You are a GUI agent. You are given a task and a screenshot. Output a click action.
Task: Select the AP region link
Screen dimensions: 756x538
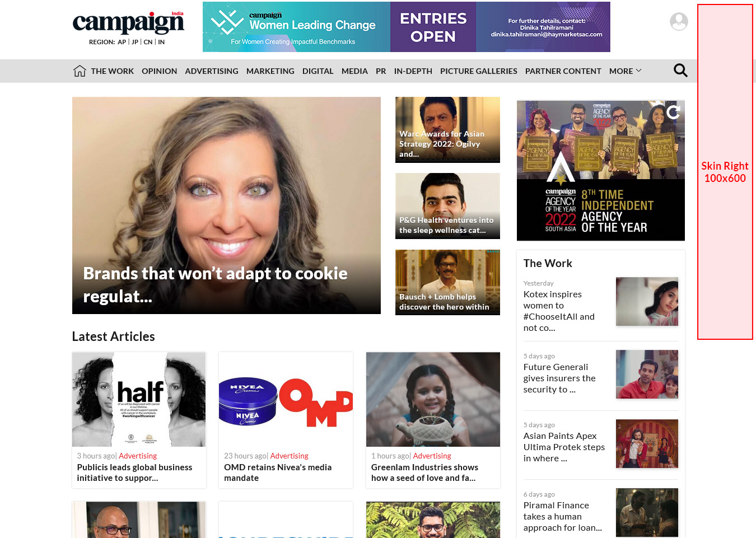[122, 42]
